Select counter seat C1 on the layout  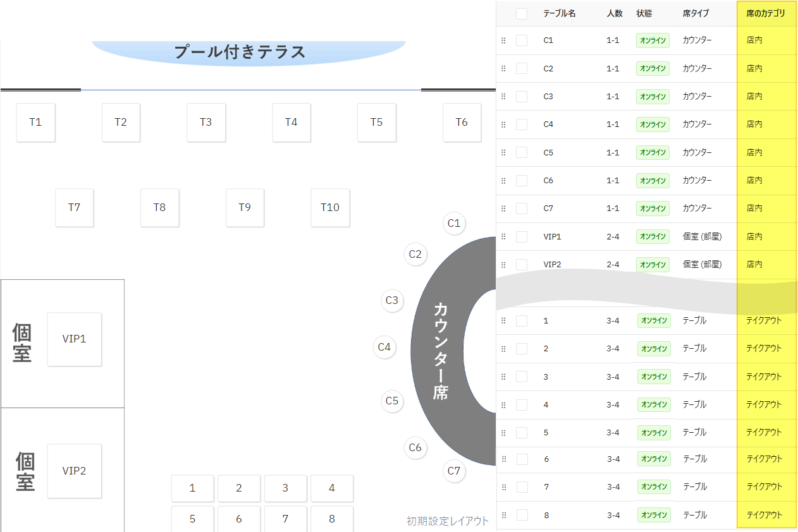tap(454, 223)
